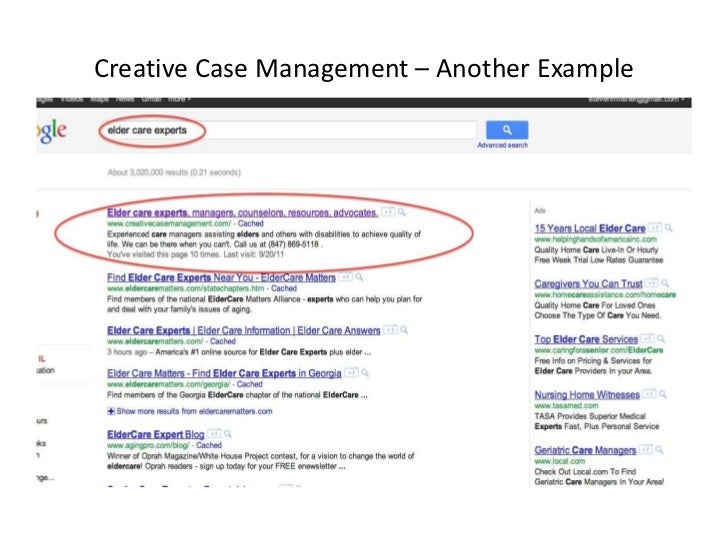Image resolution: width=728 pixels, height=546 pixels.
Task: Click 'www.agingpro.com/blog/' green URL
Action: pyautogui.click(x=148, y=445)
